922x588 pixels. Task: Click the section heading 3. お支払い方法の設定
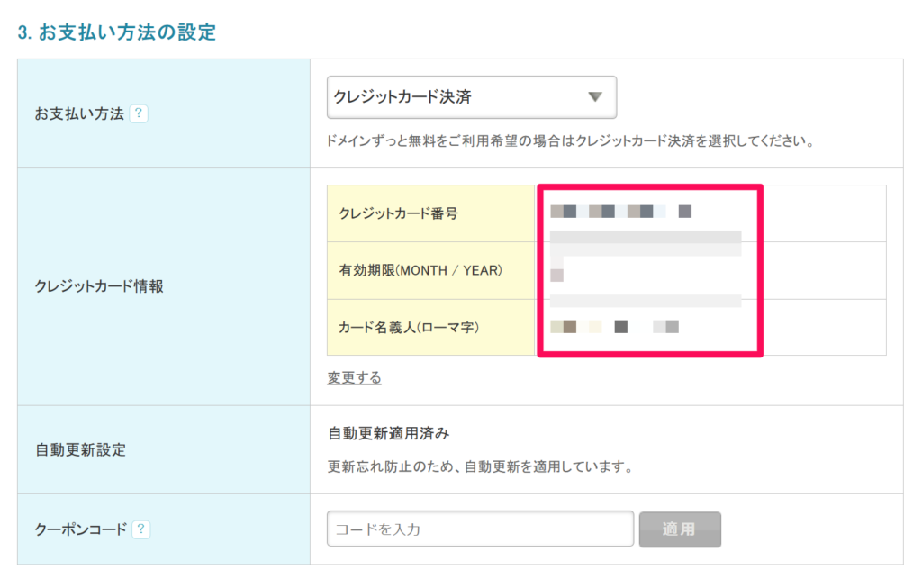[117, 31]
